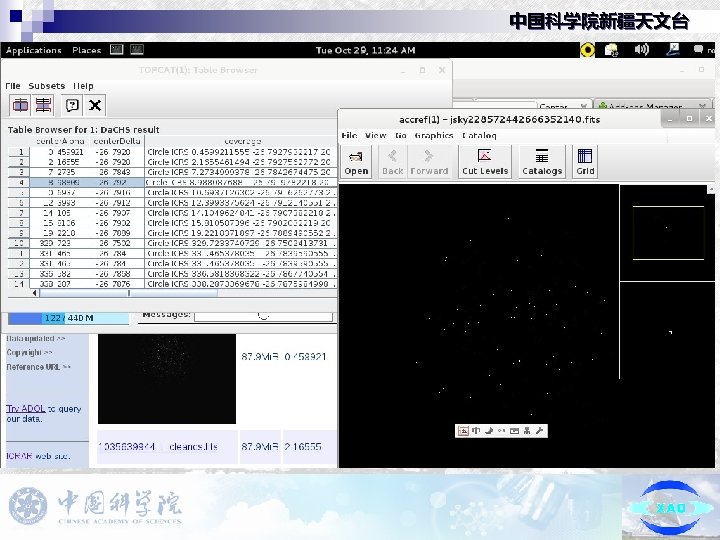Click first TOPCAT toolbar icon (cell display)
720x540 pixels.
pos(20,105)
